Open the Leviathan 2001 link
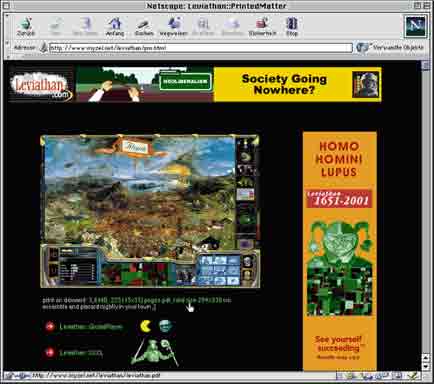 click(x=81, y=353)
